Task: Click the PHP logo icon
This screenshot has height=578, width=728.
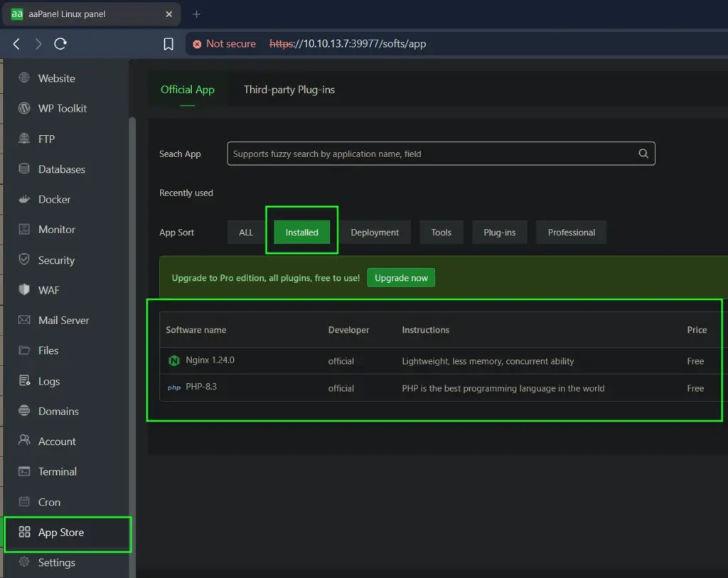Action: coord(174,387)
